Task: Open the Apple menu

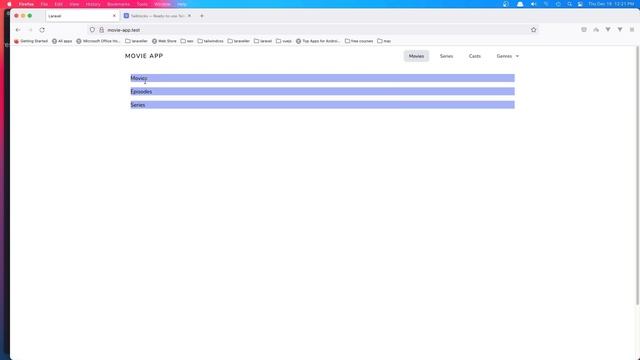Action: [x=9, y=4]
